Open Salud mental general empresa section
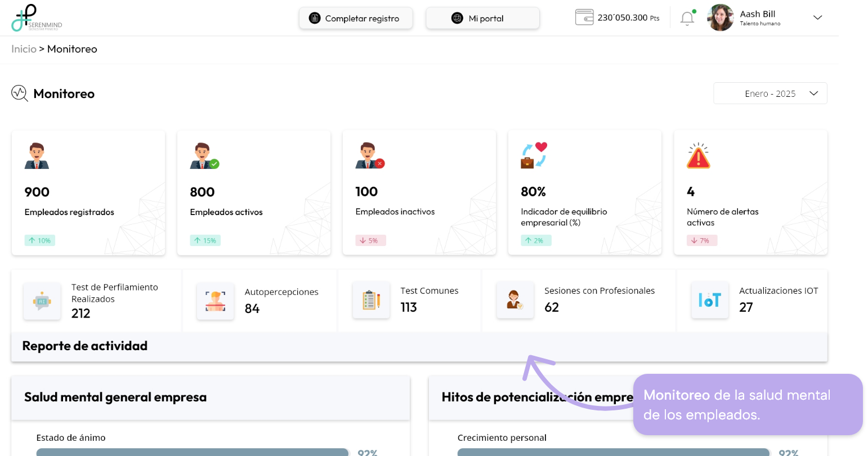This screenshot has width=868, height=456. [x=115, y=397]
